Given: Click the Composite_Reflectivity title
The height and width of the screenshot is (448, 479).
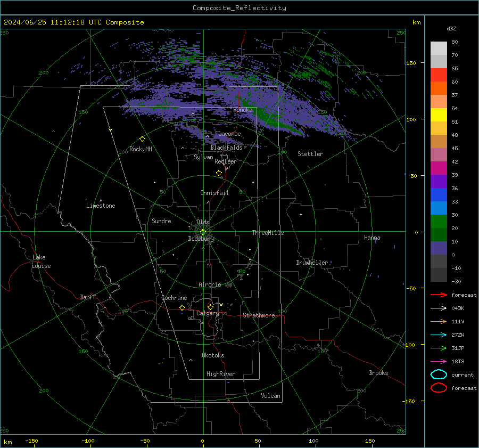Looking at the screenshot, I should click(x=240, y=8).
